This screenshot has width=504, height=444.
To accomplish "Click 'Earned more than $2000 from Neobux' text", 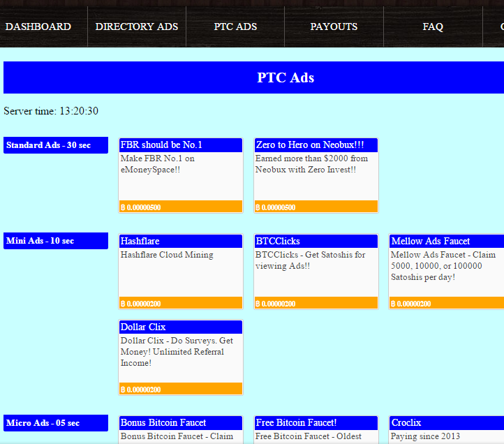I will click(x=311, y=164).
